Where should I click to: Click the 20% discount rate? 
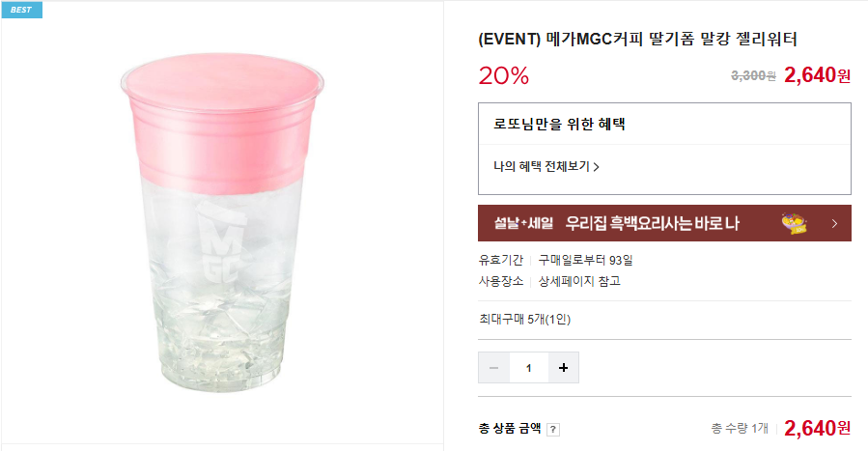[x=503, y=76]
